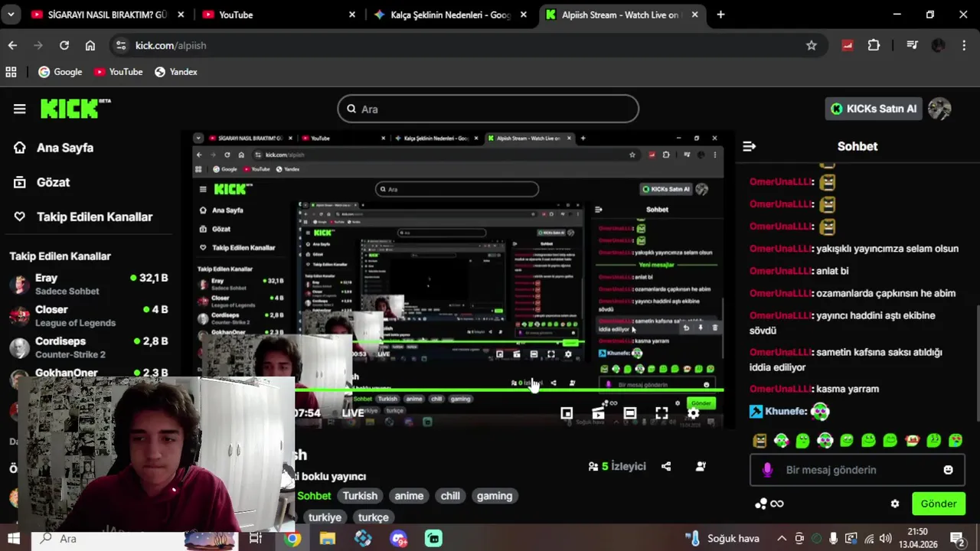Open Chrome from the taskbar
Viewport: 980px width, 551px height.
292,539
